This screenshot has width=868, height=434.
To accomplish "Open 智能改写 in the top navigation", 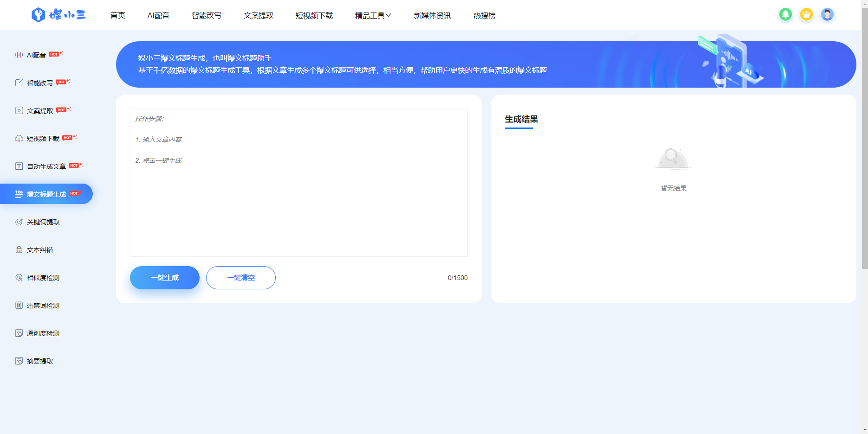I will [x=207, y=15].
